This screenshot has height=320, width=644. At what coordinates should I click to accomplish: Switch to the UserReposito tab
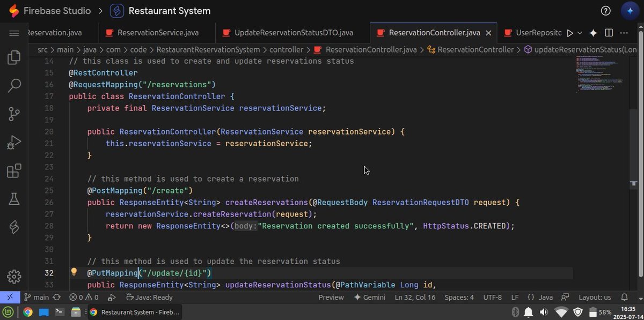click(x=532, y=33)
